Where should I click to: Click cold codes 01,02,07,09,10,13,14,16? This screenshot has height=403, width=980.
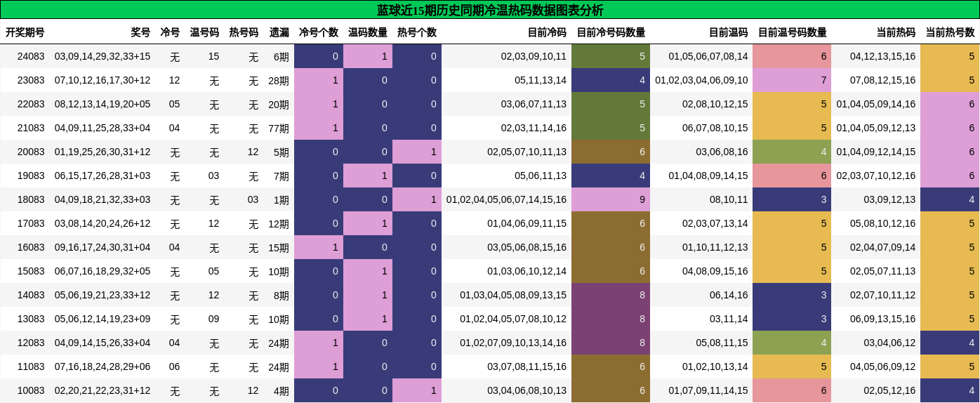pos(513,343)
